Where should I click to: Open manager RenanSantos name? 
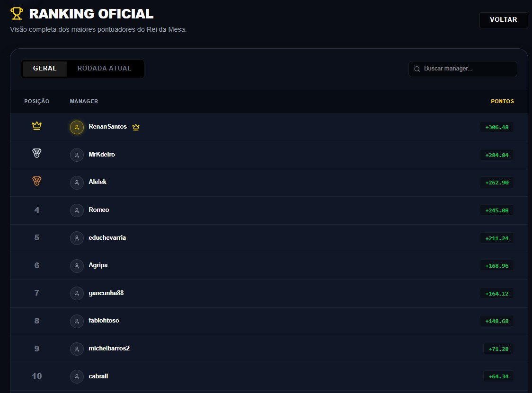point(107,126)
